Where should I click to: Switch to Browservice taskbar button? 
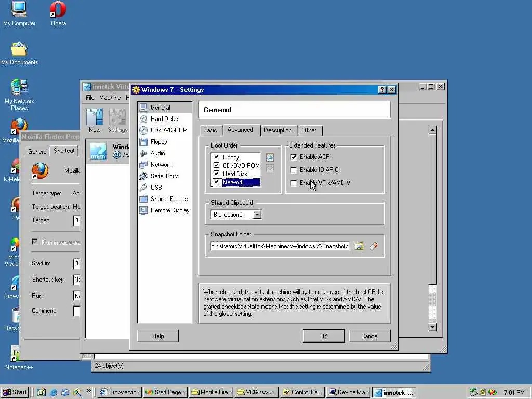(x=120, y=392)
